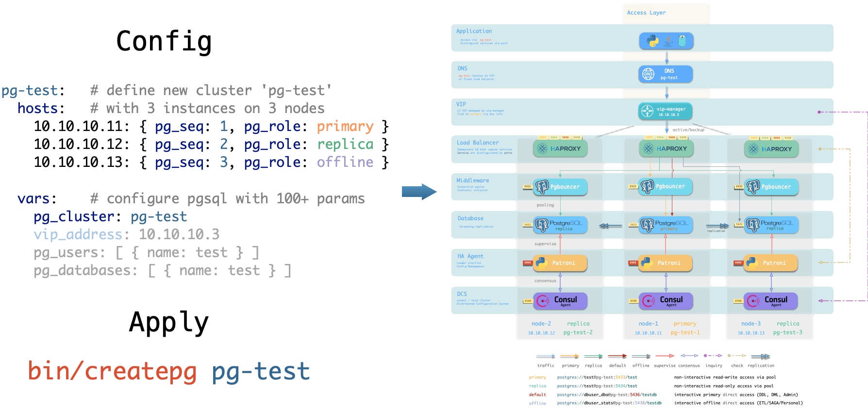Click the Consul Agent box in node-3 column
This screenshot has height=408, width=868.
coord(771,301)
